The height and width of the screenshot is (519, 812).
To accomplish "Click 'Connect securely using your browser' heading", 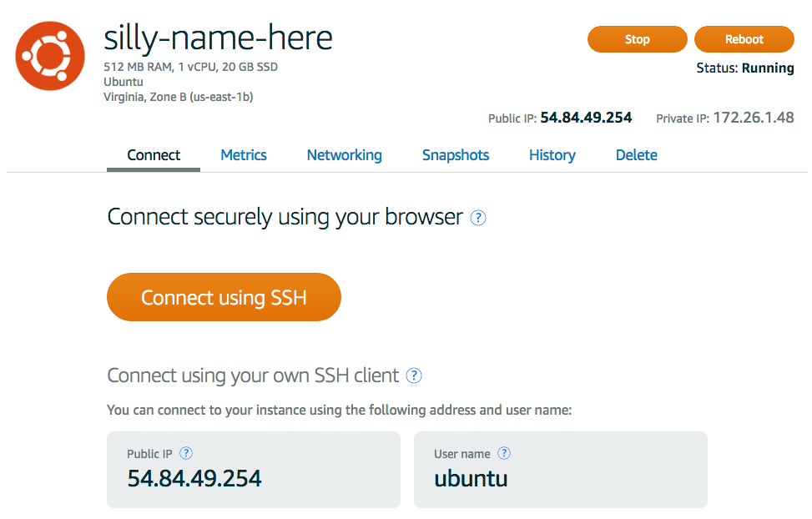I will pos(285,217).
